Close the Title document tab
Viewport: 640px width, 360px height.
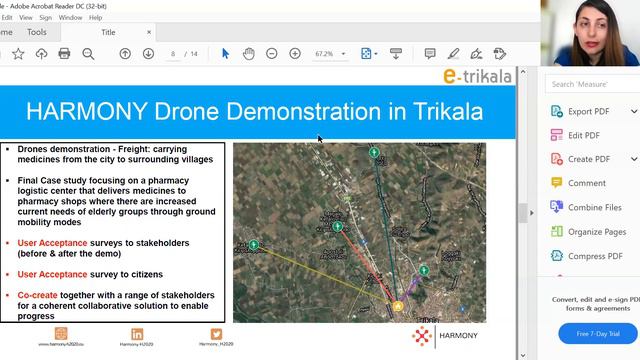tap(149, 32)
